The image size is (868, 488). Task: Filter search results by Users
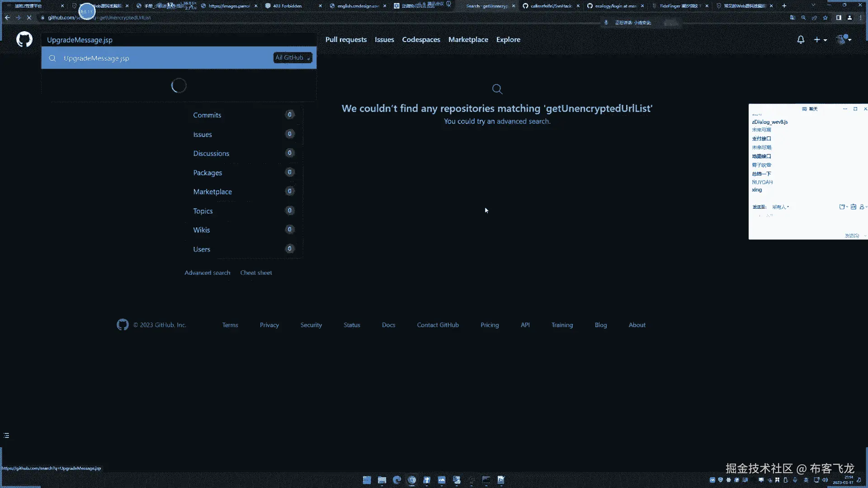point(202,249)
